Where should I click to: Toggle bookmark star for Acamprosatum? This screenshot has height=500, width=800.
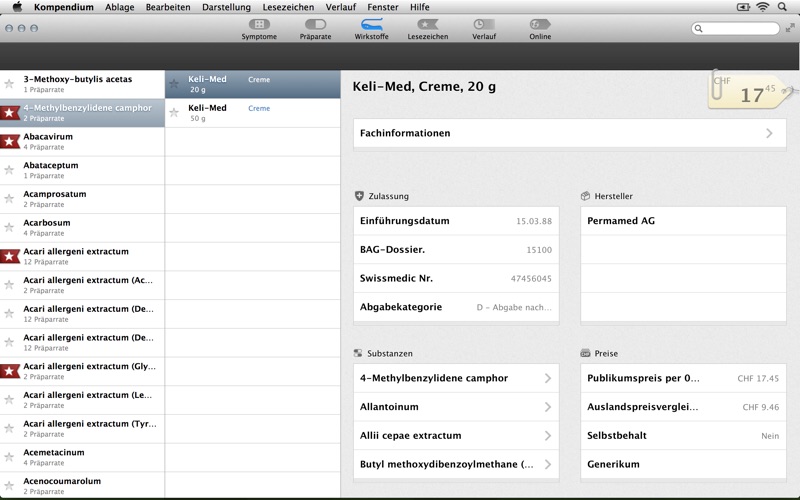tap(9, 198)
